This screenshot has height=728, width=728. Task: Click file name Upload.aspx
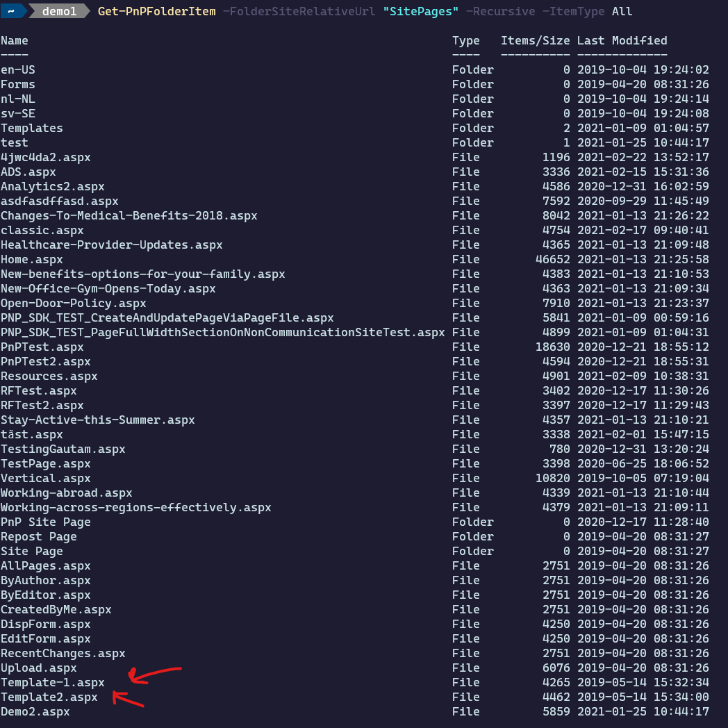click(38, 668)
